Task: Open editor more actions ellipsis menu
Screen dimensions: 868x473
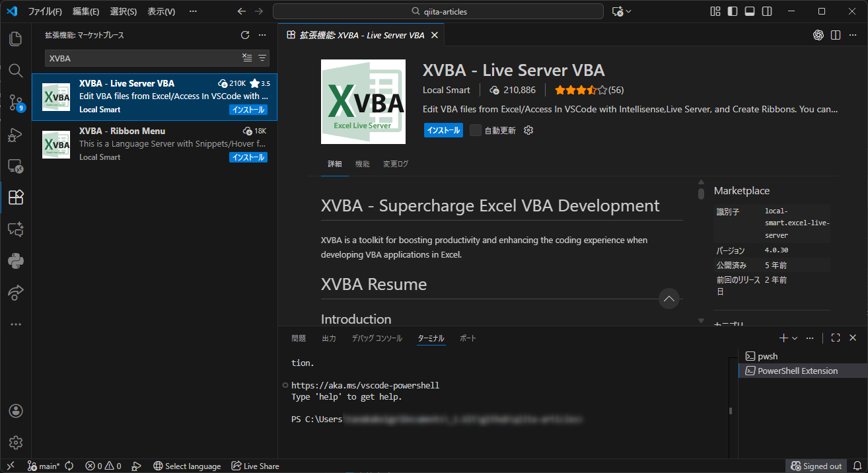Action: tap(853, 35)
